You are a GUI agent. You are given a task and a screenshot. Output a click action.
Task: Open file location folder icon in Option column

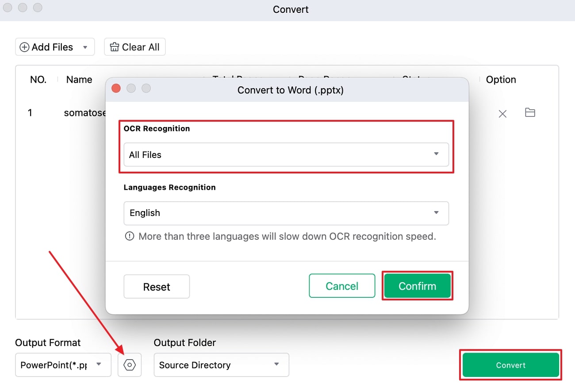click(x=530, y=112)
